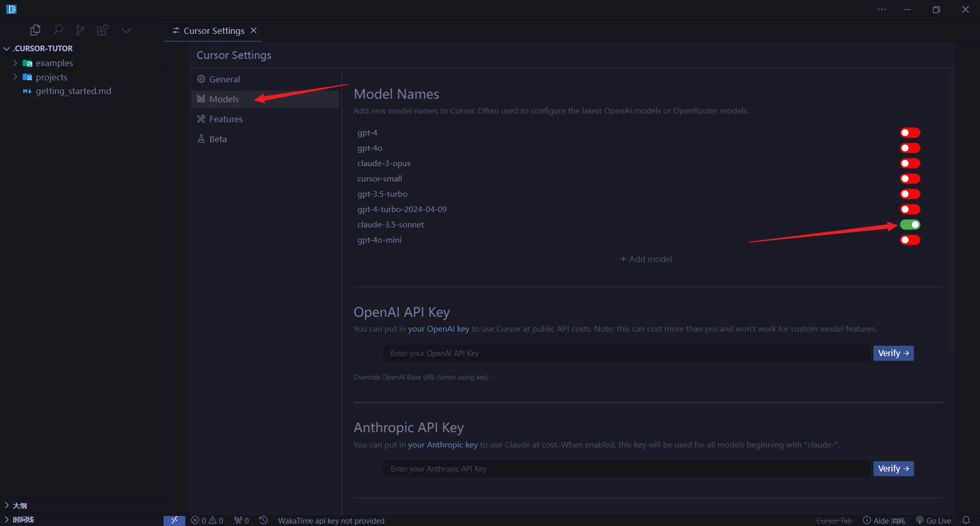Click the Add model button
This screenshot has height=526, width=980.
point(646,259)
